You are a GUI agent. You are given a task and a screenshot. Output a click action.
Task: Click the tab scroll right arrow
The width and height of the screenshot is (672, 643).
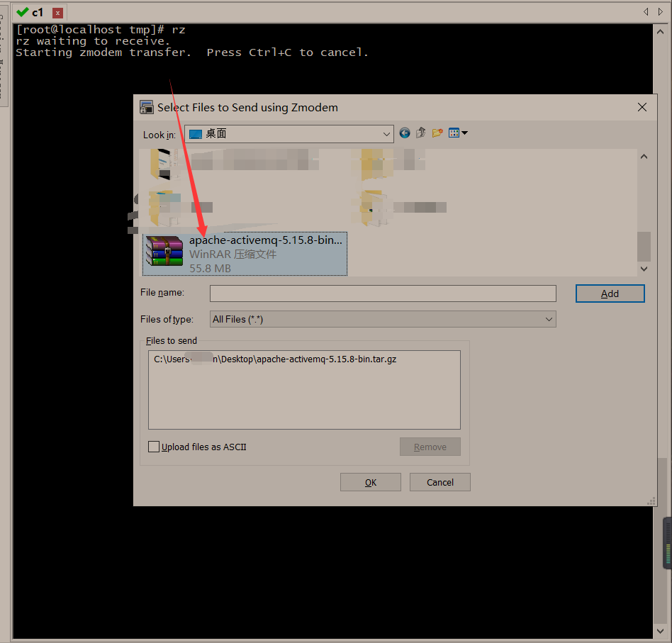[661, 12]
